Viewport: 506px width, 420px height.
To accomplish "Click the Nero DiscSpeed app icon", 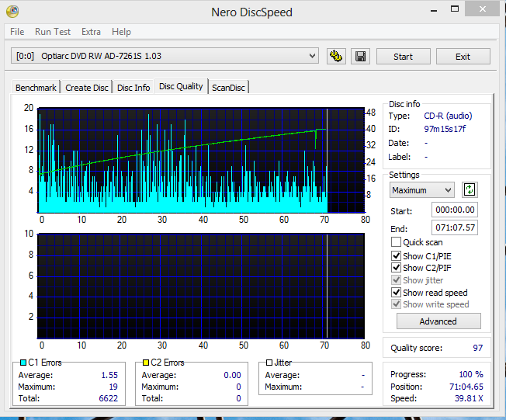I will coord(12,12).
